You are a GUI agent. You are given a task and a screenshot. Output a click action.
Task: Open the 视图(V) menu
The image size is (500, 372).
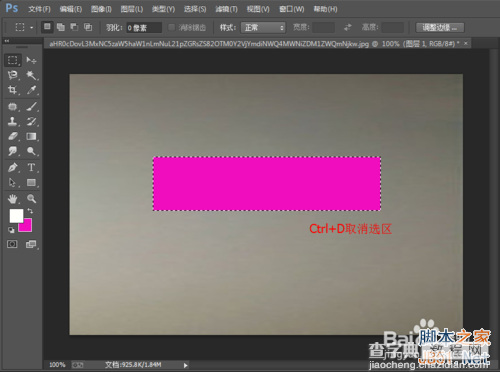(x=258, y=9)
